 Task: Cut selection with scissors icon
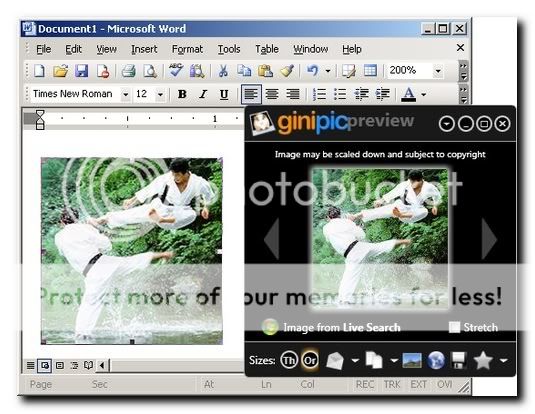(x=223, y=71)
